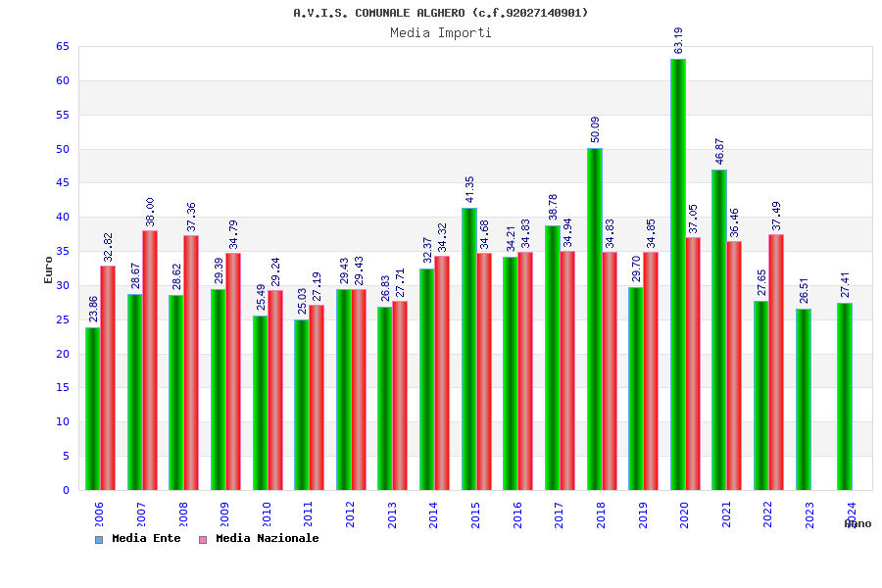Click the value label 38.00

coord(150,212)
